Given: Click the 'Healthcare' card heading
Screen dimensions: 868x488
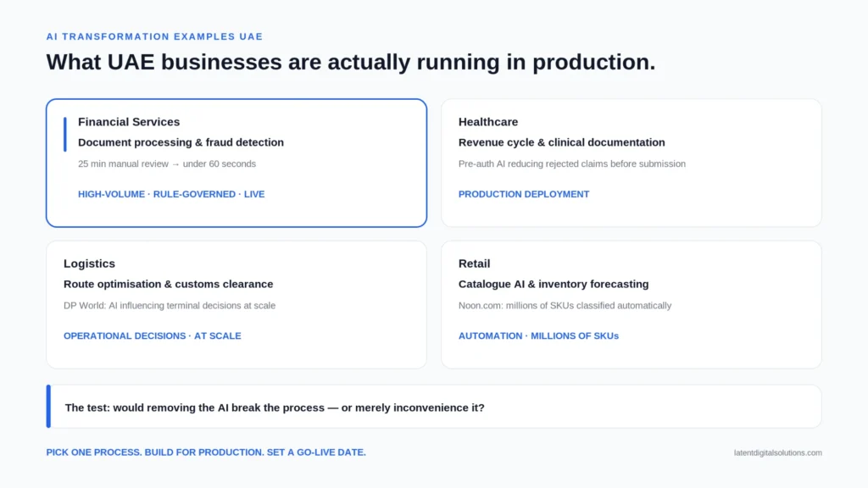Looking at the screenshot, I should [488, 122].
